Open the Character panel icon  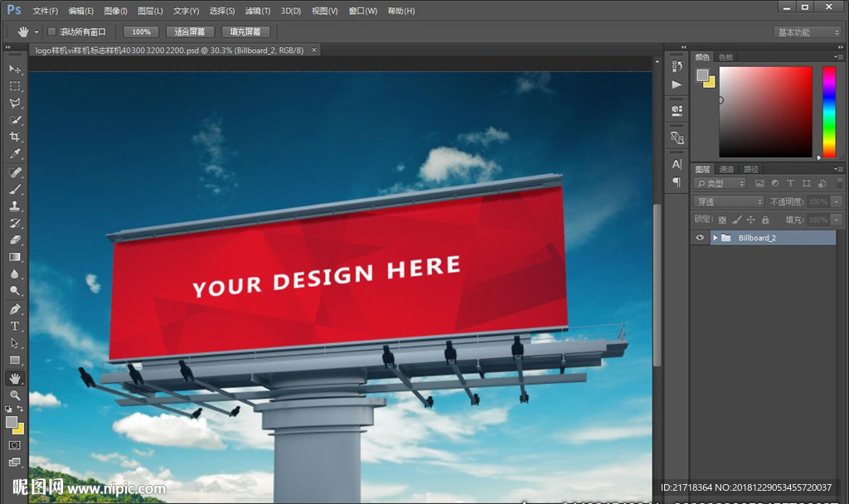677,164
